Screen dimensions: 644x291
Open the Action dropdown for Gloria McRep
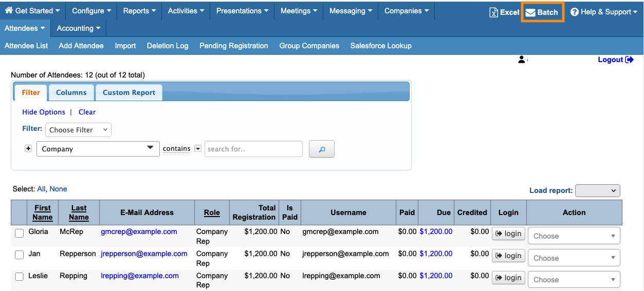coord(574,236)
